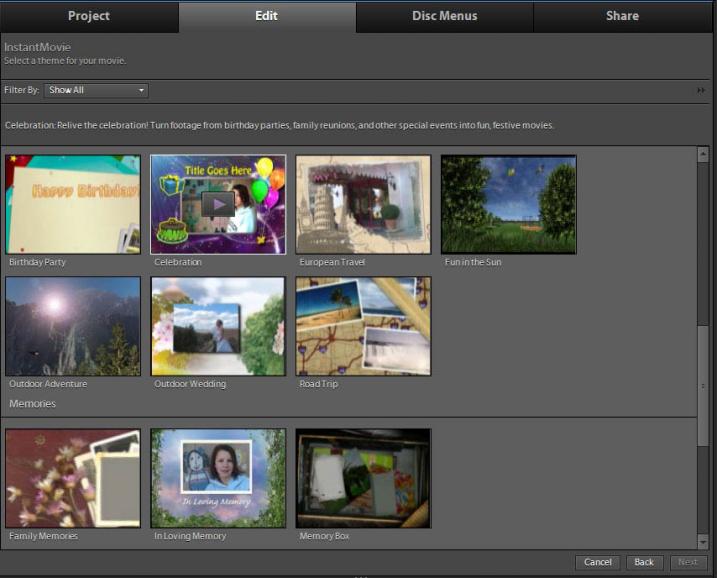Click the Memory Box label text
The image size is (717, 578).
[324, 536]
